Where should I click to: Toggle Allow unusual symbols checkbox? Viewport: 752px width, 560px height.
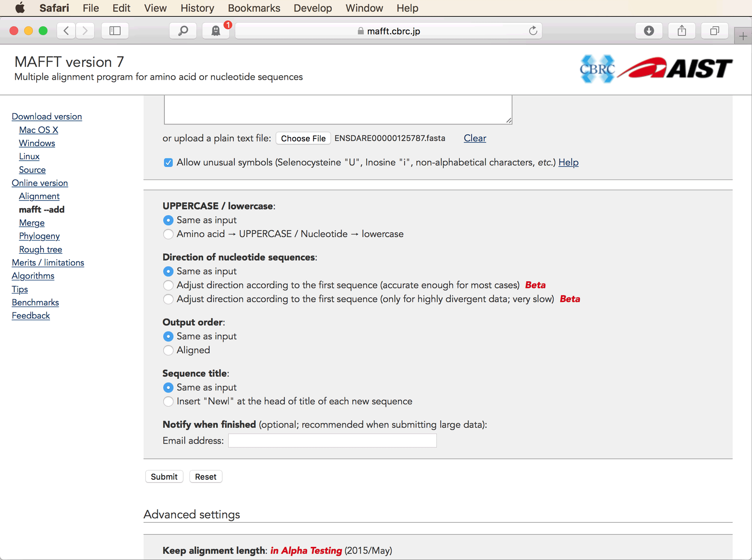(x=168, y=162)
